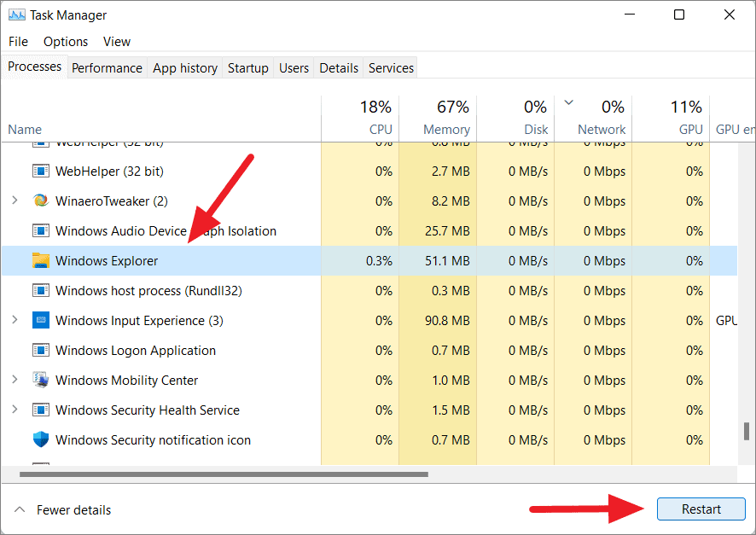
Task: Click the 2.7 MB memory value
Action: click(x=451, y=172)
